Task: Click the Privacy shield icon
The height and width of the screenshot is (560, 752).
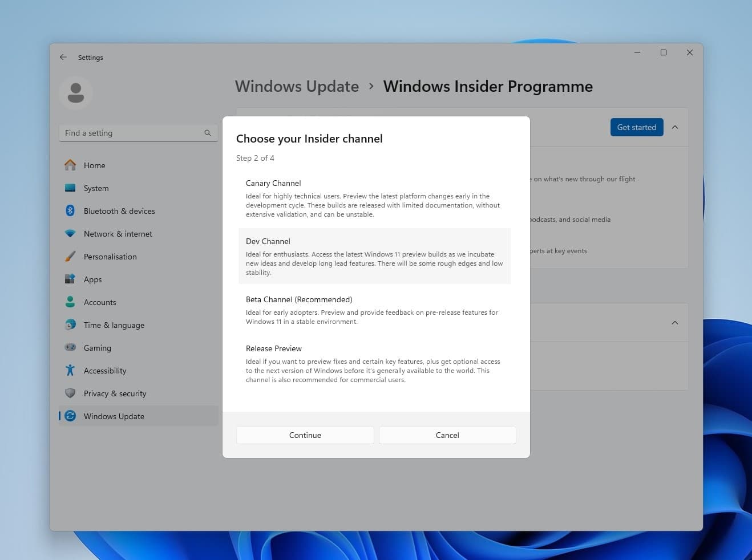Action: pos(70,393)
